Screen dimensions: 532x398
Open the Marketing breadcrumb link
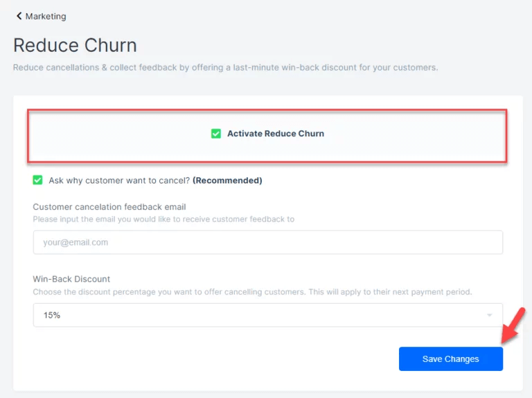[x=46, y=17]
